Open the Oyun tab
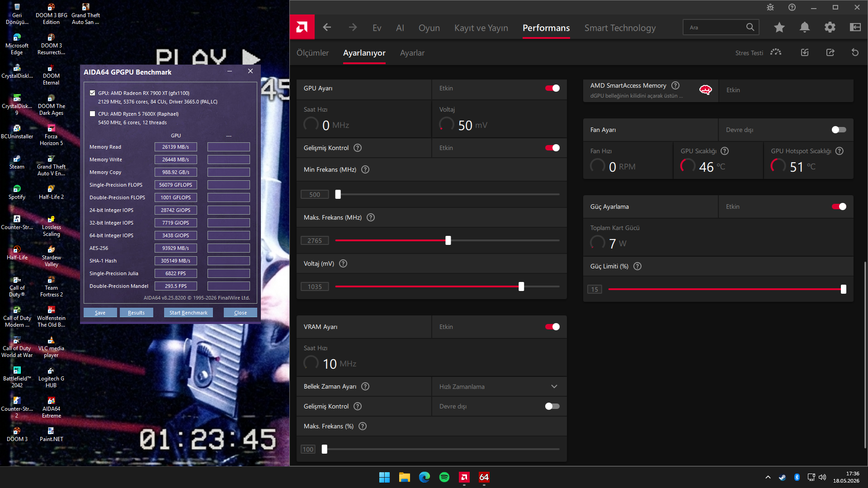This screenshot has width=868, height=488. point(429,28)
